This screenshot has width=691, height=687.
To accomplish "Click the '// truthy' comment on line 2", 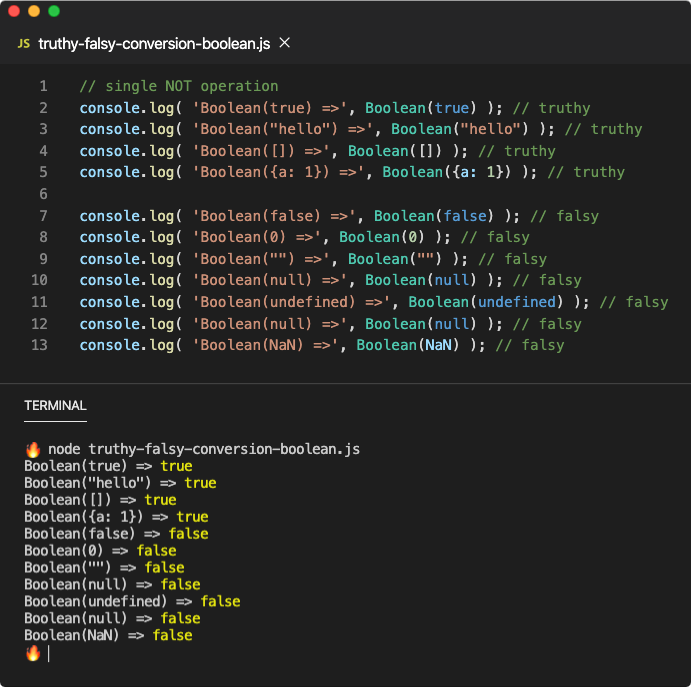I will click(x=551, y=108).
